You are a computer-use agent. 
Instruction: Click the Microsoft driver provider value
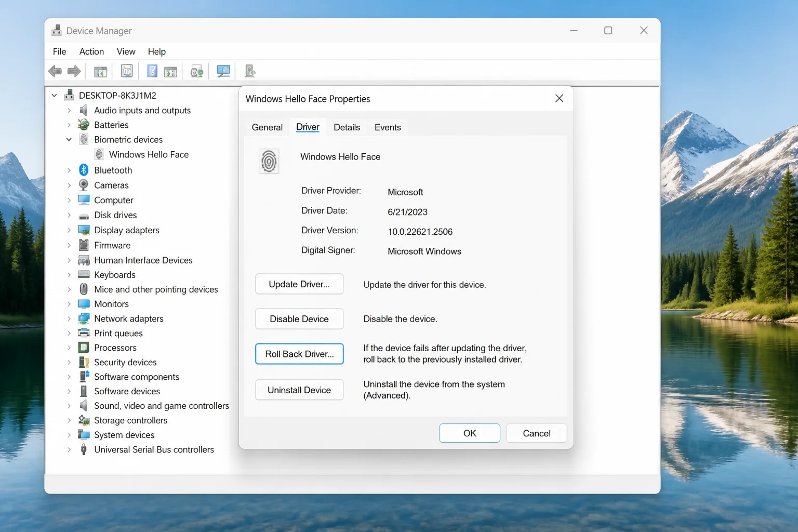tap(405, 192)
